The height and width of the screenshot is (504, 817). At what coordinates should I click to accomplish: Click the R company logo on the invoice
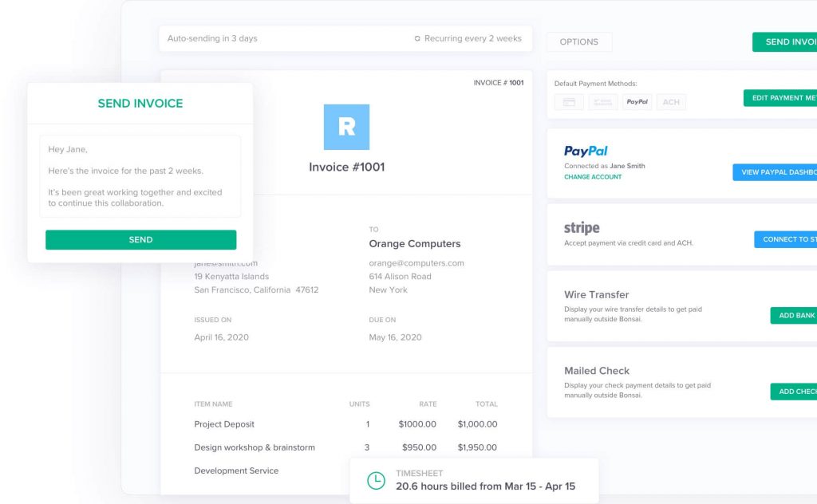346,126
